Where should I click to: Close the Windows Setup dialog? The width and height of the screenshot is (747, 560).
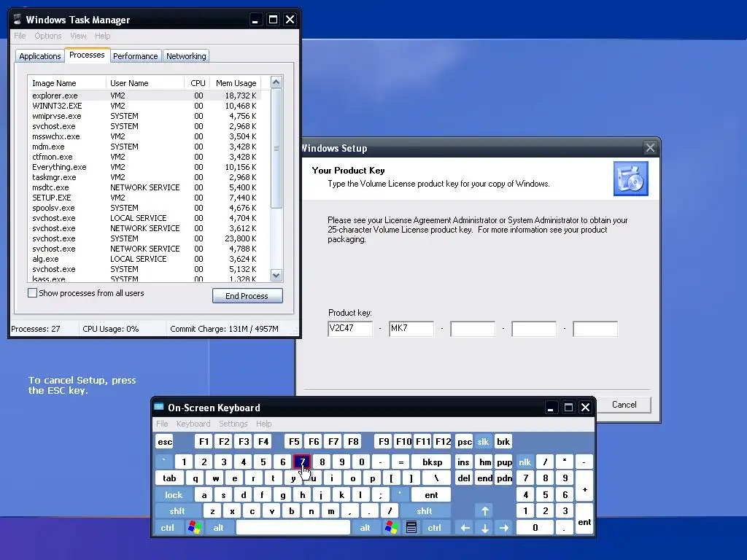[650, 148]
